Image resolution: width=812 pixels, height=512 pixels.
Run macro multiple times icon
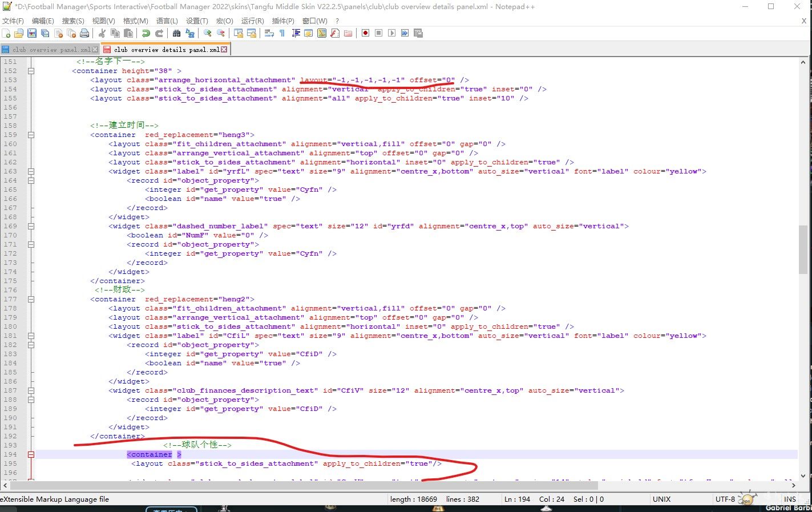405,33
